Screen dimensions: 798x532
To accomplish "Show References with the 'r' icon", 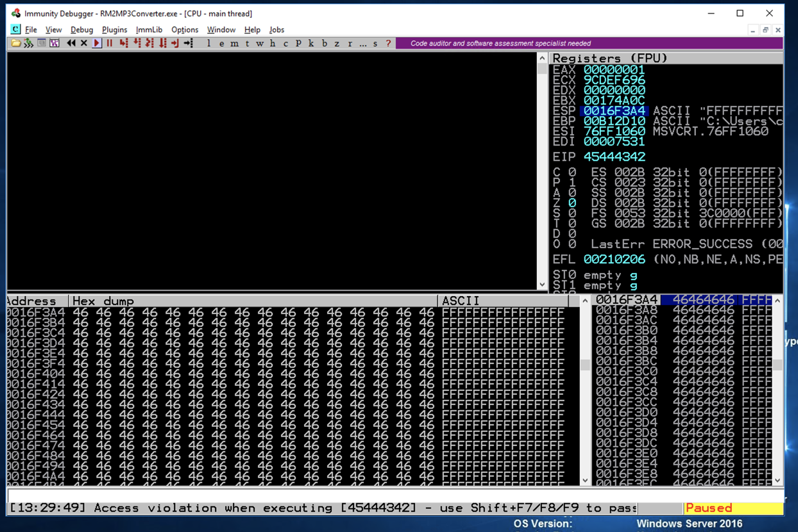I will point(350,44).
